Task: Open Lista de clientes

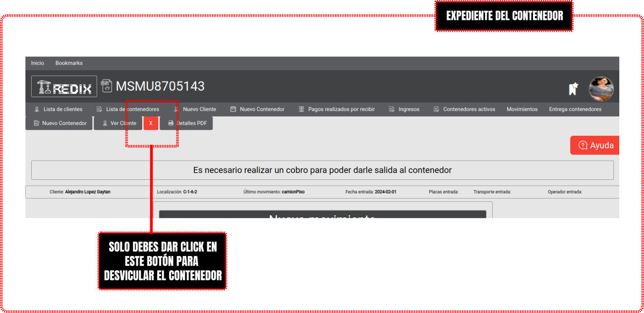Action: [x=58, y=110]
